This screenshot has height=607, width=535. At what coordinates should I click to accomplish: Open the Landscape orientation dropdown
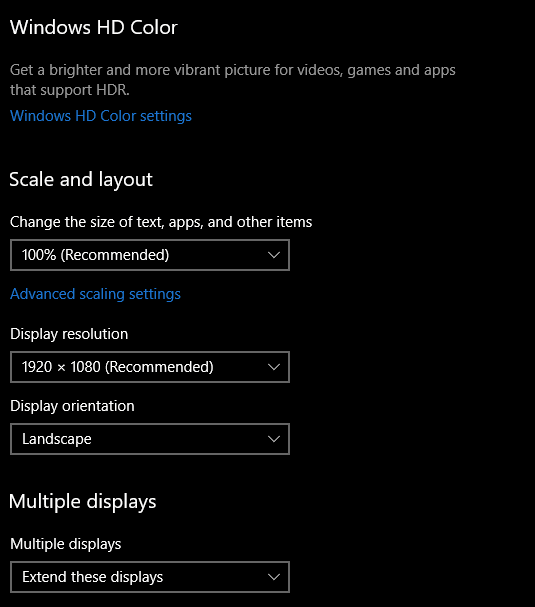coord(150,439)
